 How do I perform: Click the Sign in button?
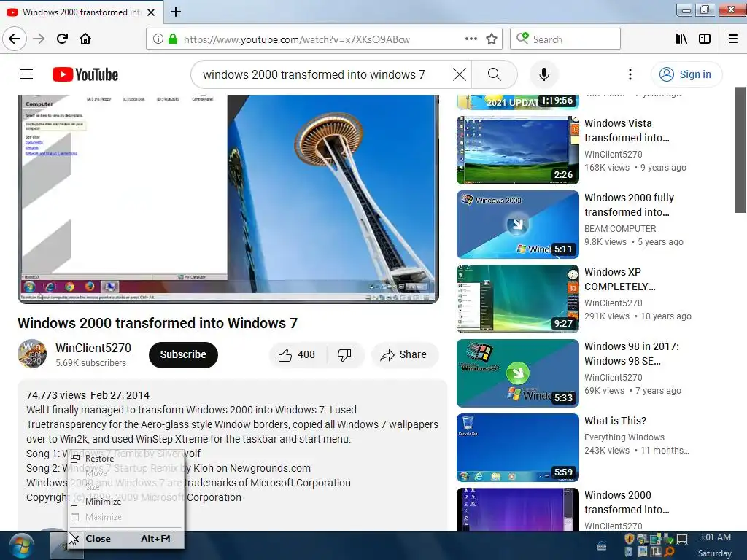click(x=686, y=74)
